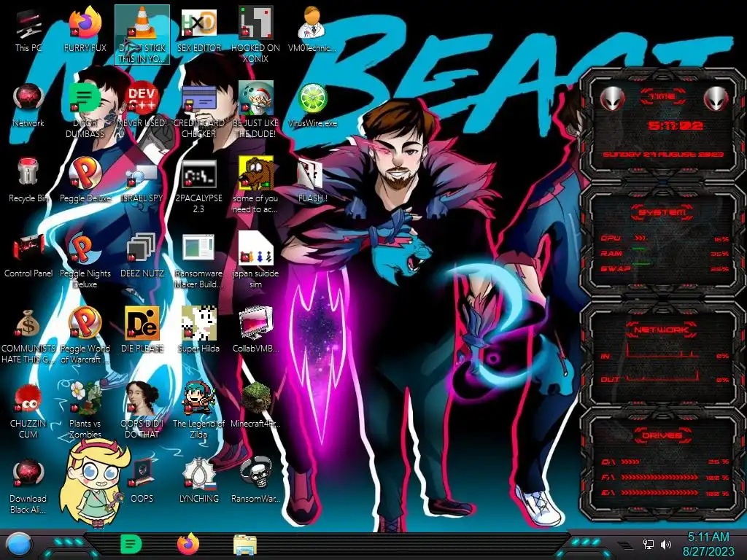
Task: Click the right alien head widget icon
Action: [x=716, y=99]
